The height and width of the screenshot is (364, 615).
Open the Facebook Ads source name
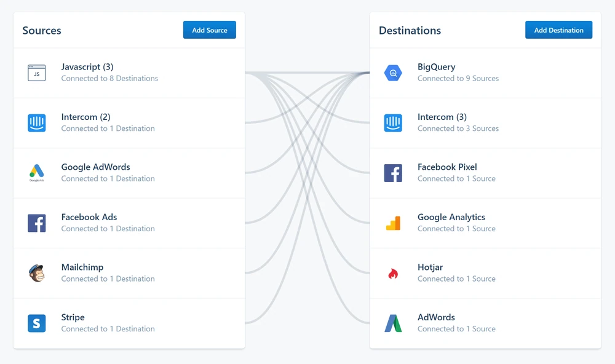(89, 217)
